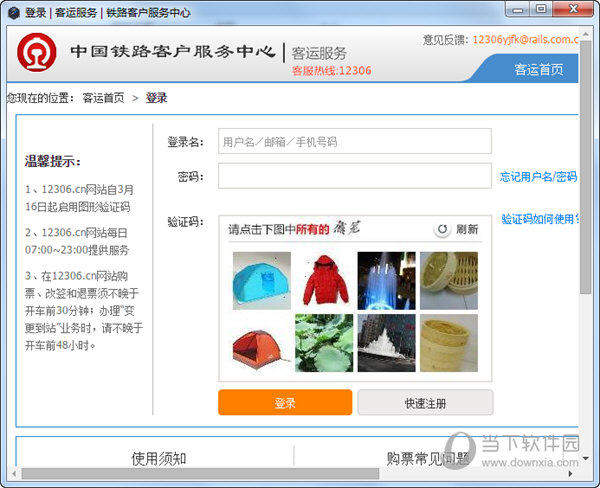Minimize the login window

point(518,10)
